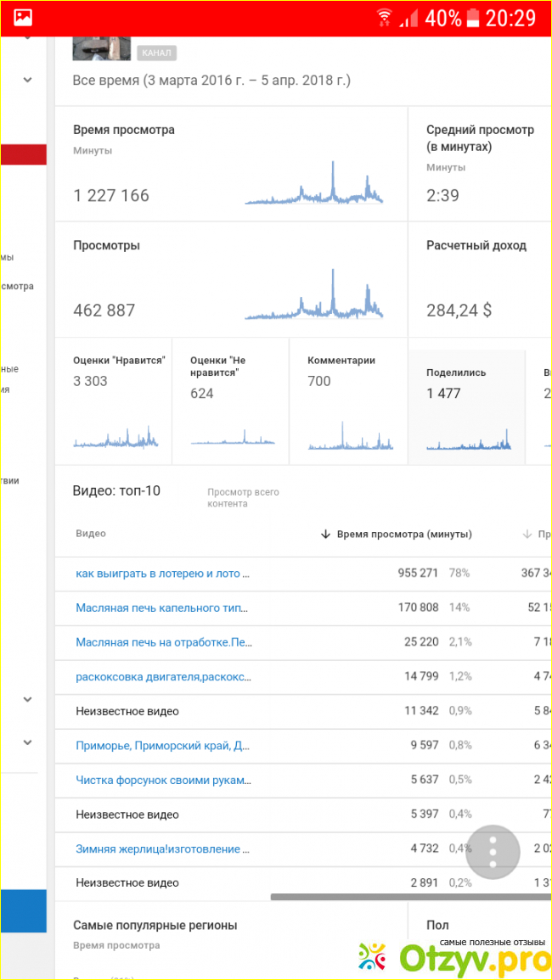Select the Комментарии metric card
The width and height of the screenshot is (552, 980).
[x=348, y=400]
